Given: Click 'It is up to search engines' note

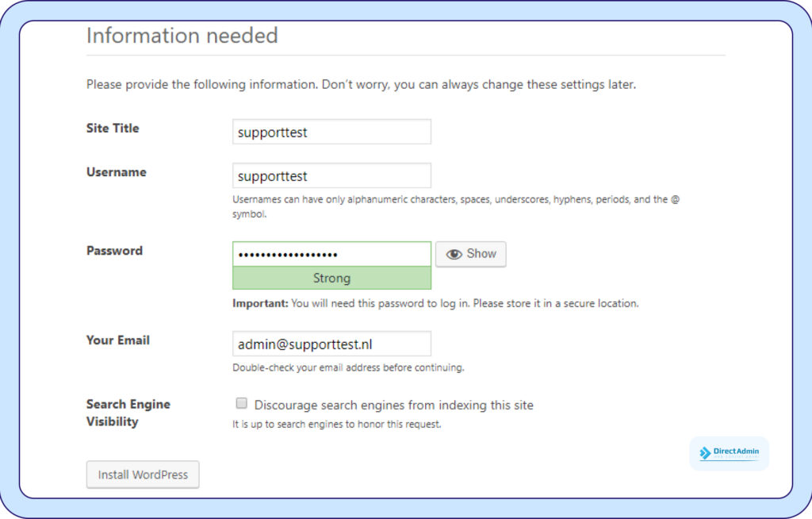Looking at the screenshot, I should 336,424.
